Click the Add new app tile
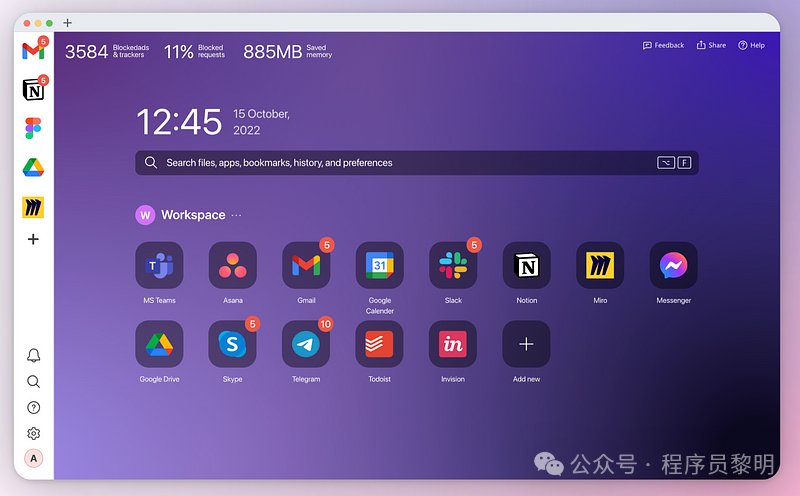This screenshot has height=496, width=800. point(527,344)
